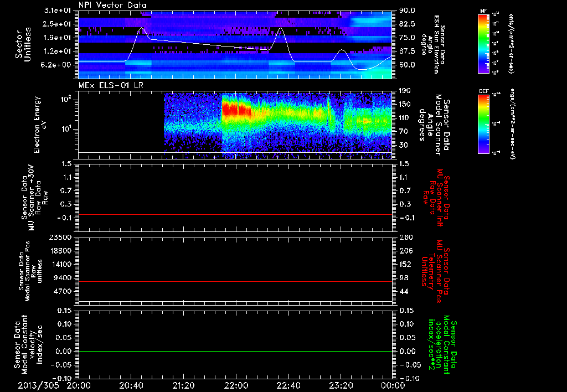Image resolution: width=567 pixels, height=392 pixels.
Task: Click the "Model Scanner Angle degrees" axis label
Action: pos(435,125)
